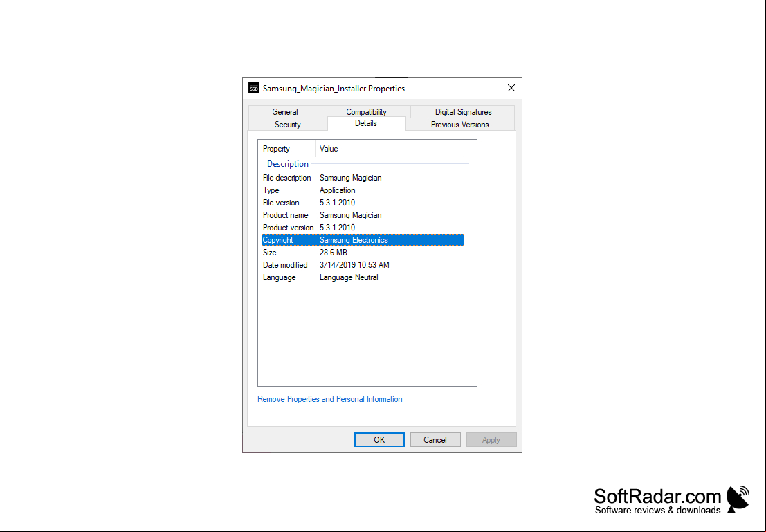Select the highlighted Copyright row
Viewport: 766px width, 532px height.
pos(363,240)
